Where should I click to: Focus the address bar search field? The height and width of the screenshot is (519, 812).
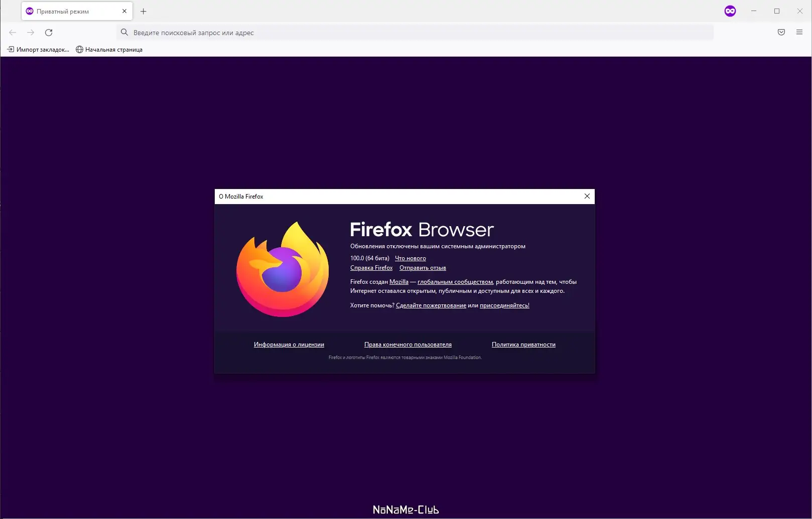pos(415,33)
